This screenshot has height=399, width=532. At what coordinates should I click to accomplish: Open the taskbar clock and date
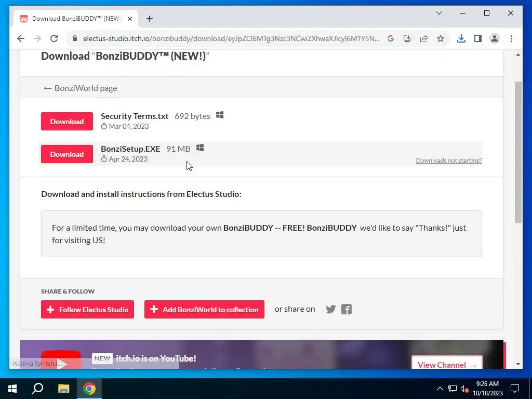(487, 389)
